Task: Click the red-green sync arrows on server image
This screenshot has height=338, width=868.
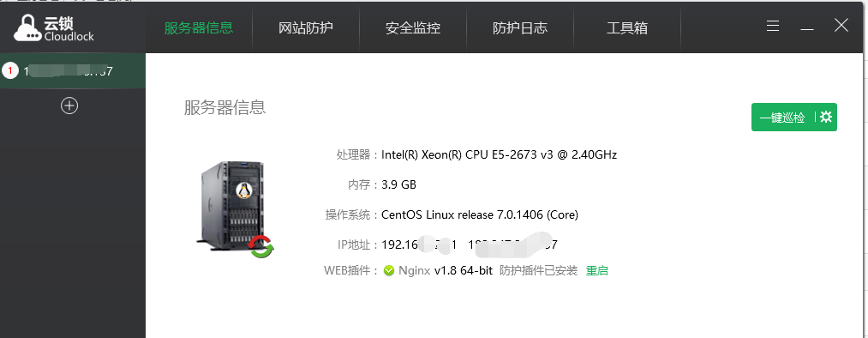Action: [261, 246]
